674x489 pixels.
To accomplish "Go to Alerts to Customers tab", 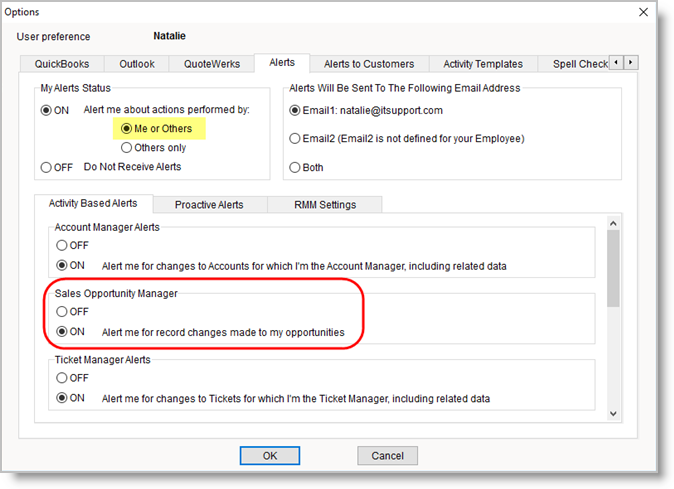I will 367,64.
